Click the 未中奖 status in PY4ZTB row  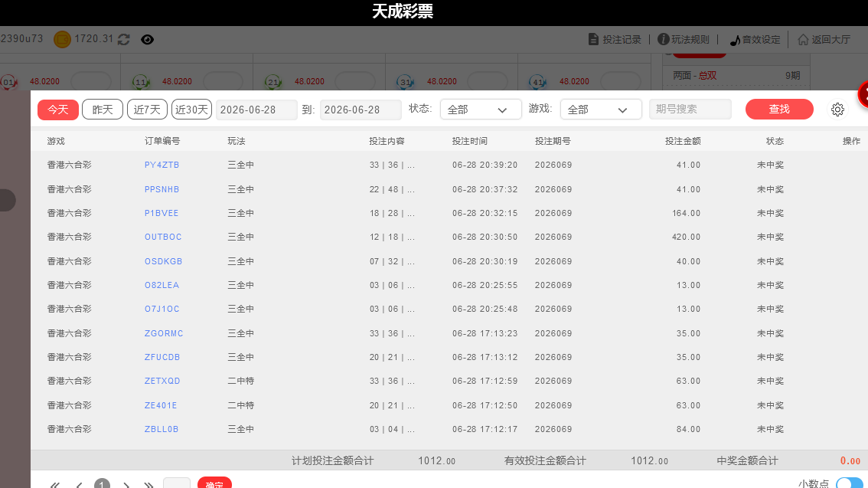click(x=770, y=165)
